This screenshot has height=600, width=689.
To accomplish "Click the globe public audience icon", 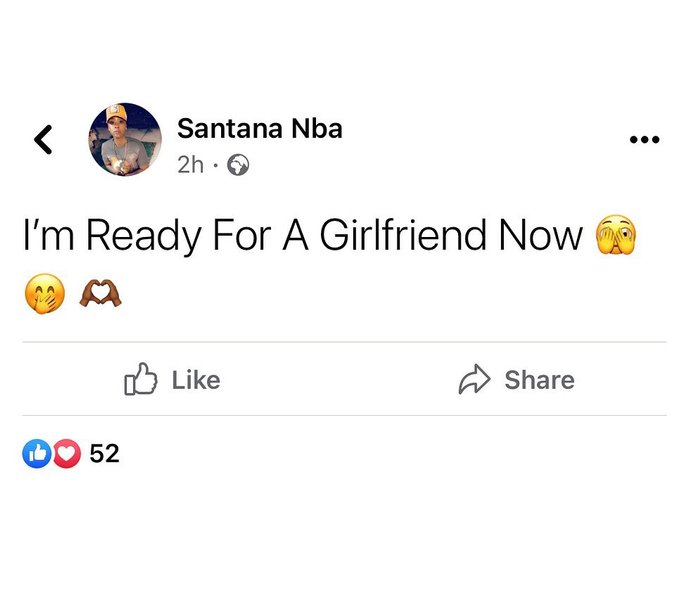I will pyautogui.click(x=238, y=164).
